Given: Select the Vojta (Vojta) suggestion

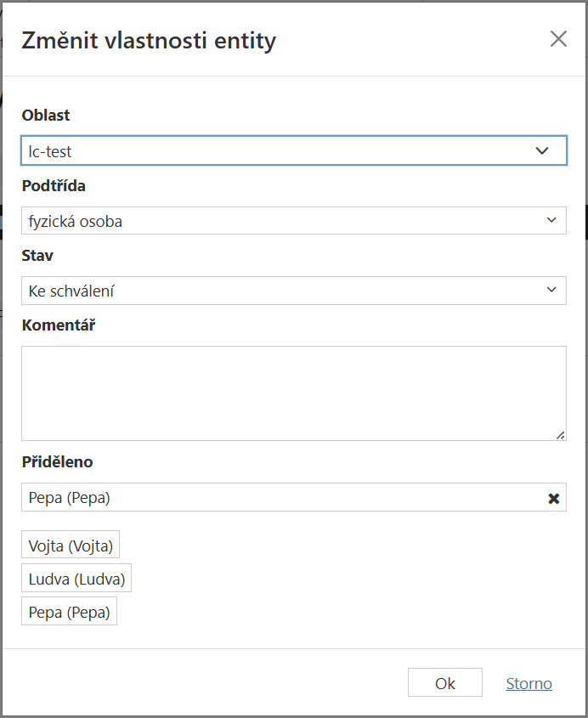Looking at the screenshot, I should click(x=71, y=545).
